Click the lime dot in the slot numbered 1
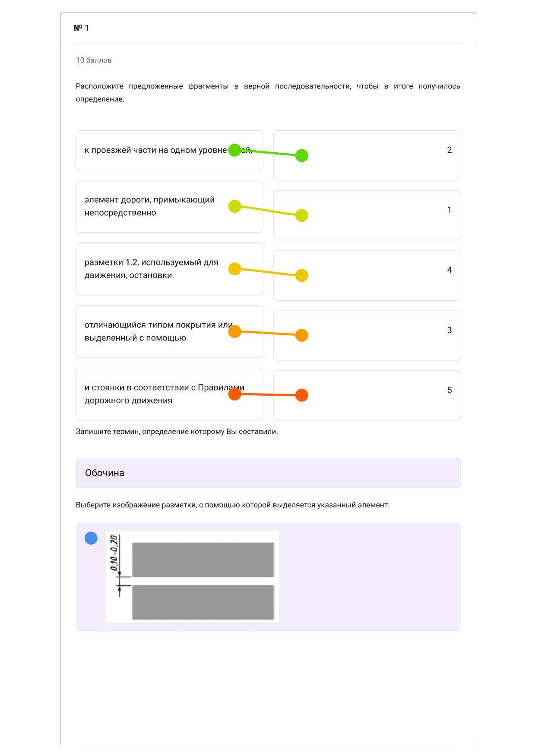535x756 pixels. (302, 215)
